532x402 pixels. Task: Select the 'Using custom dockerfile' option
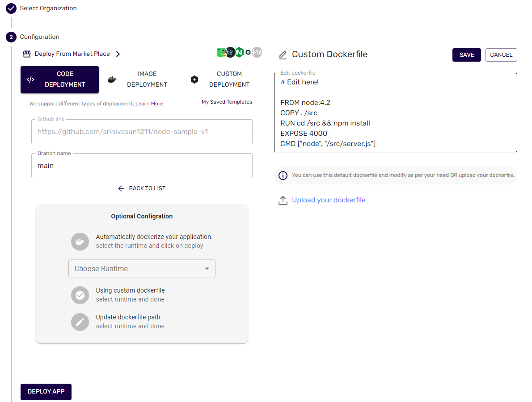[80, 295]
